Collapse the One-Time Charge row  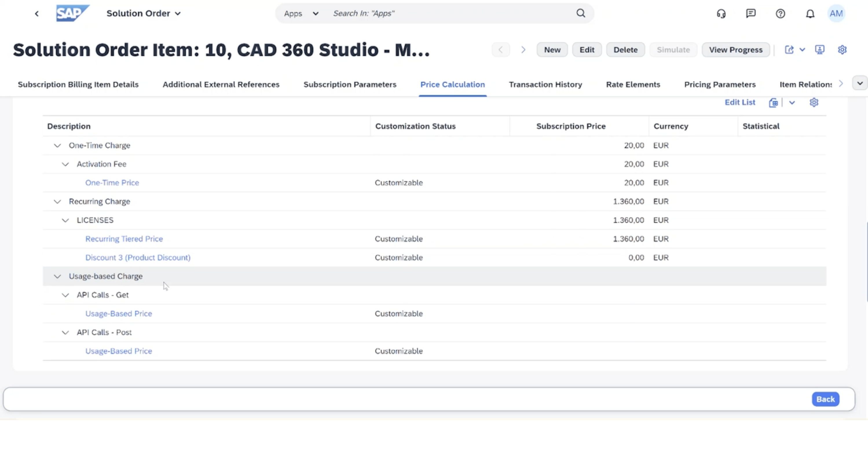coord(57,146)
